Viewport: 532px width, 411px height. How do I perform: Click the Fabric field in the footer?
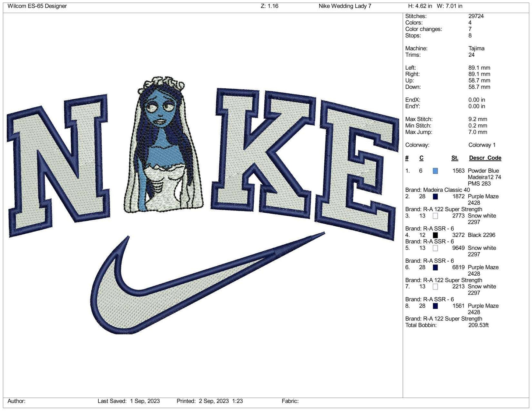tap(290, 401)
